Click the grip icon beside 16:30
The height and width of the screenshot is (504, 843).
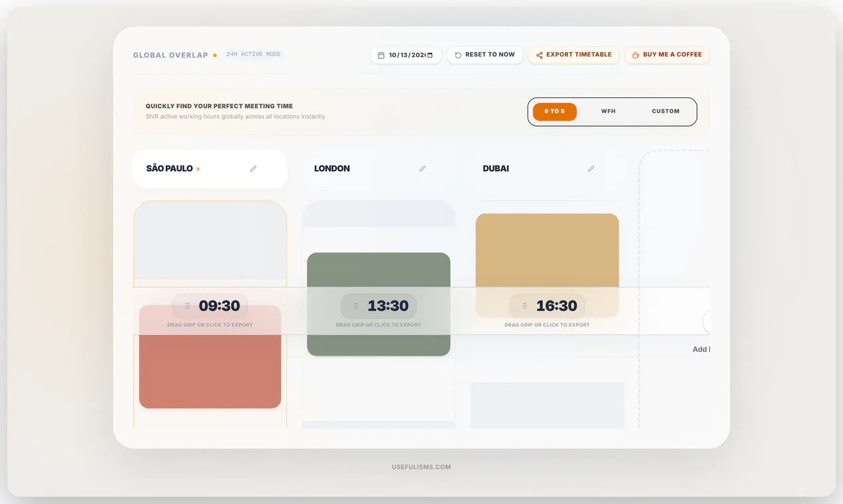coord(525,306)
